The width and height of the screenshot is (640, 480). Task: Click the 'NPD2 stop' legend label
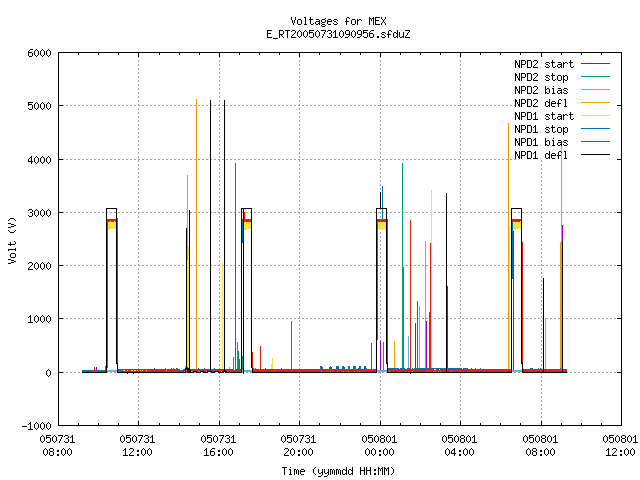541,77
